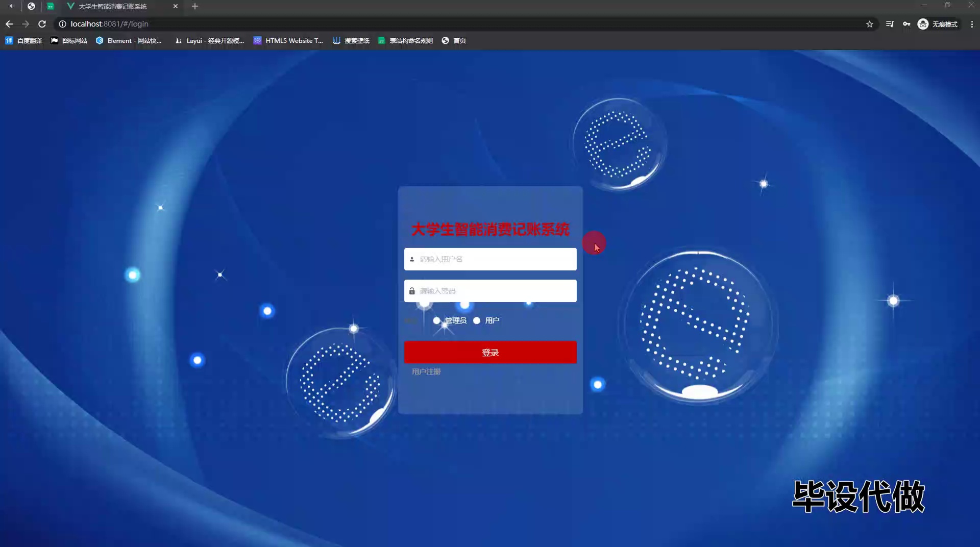
Task: Bookmark this page with the star icon
Action: [870, 24]
